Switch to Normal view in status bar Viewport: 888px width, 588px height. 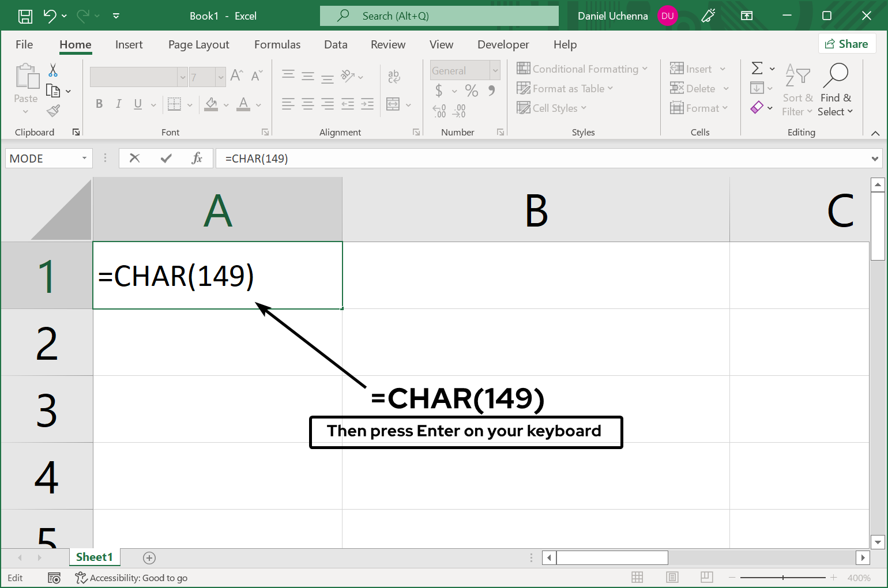coord(637,578)
